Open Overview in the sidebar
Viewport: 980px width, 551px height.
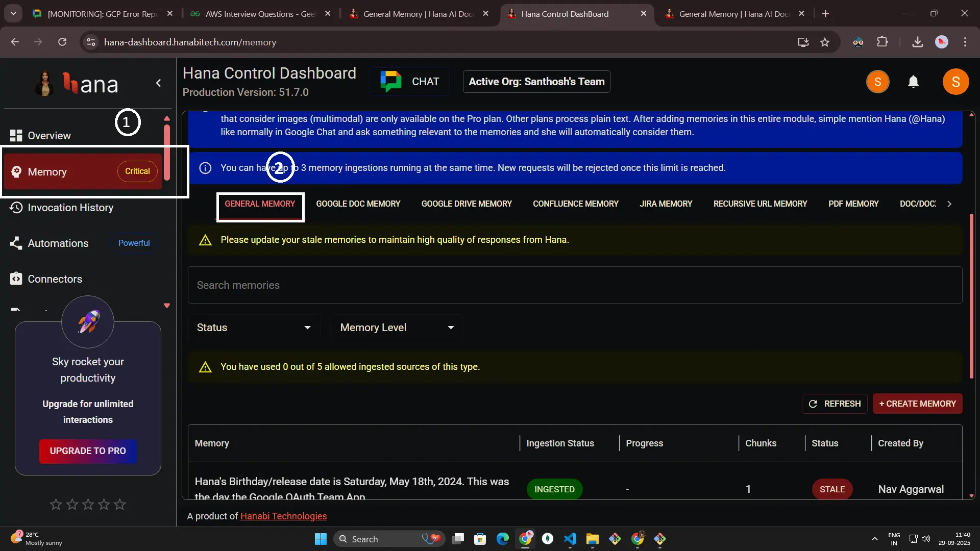pos(49,136)
